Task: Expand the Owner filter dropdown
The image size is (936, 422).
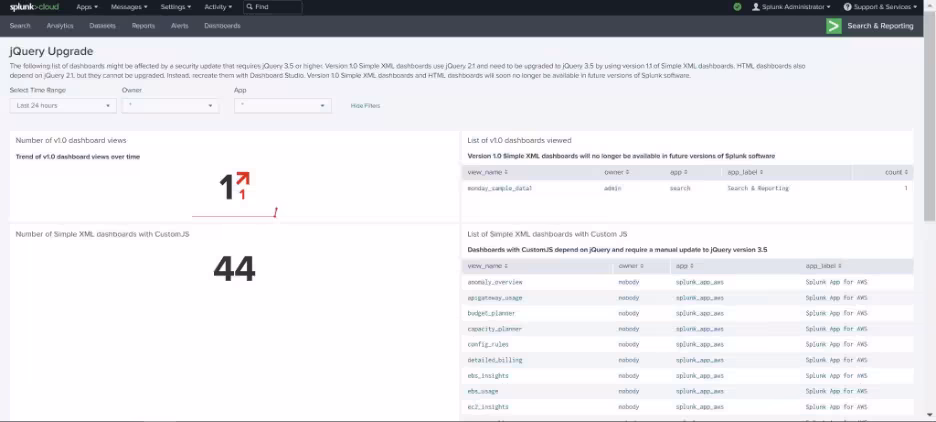Action: tap(170, 105)
